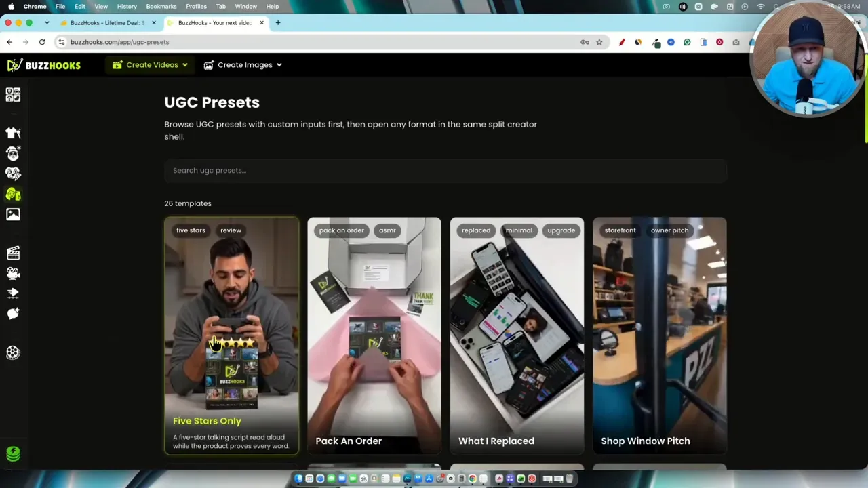Click the red pencil browser extension
Screen dimensions: 868x488
point(622,42)
